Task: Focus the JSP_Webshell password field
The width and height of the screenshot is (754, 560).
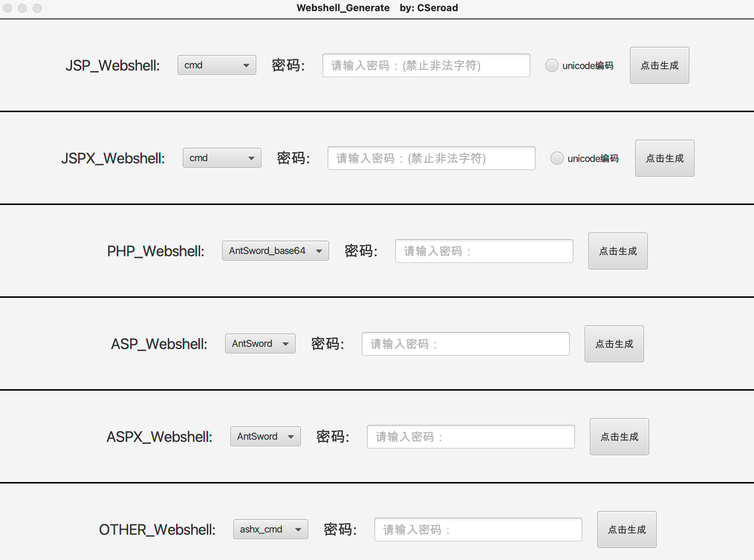Action: coord(426,65)
